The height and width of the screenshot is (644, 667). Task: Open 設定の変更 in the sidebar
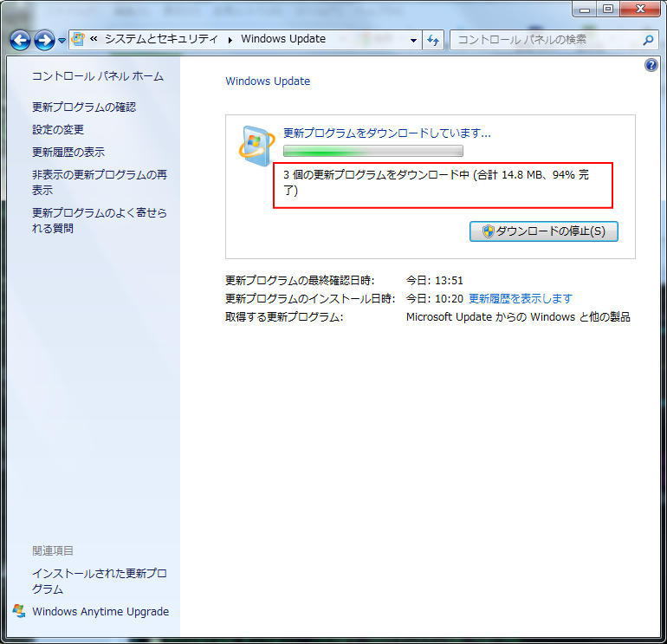58,129
